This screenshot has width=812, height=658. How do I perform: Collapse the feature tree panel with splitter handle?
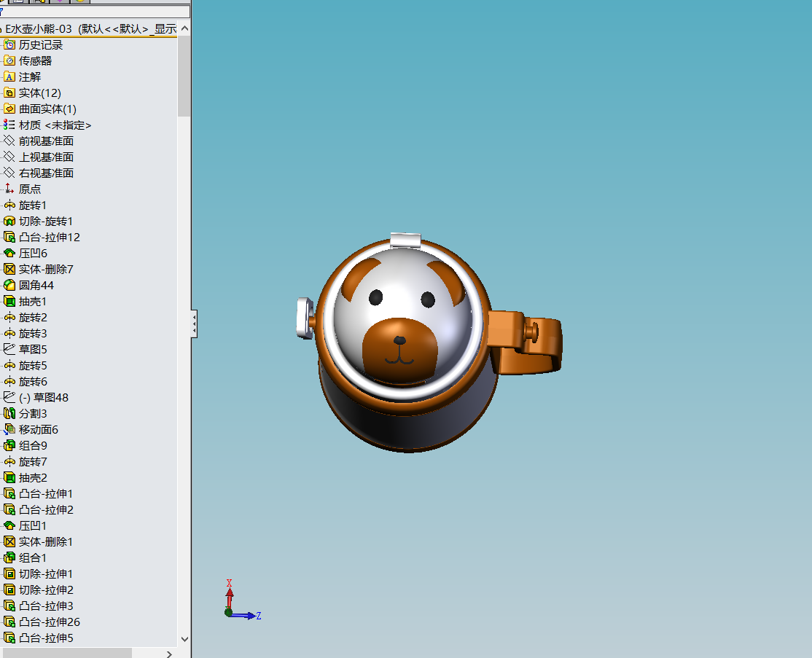click(x=194, y=324)
